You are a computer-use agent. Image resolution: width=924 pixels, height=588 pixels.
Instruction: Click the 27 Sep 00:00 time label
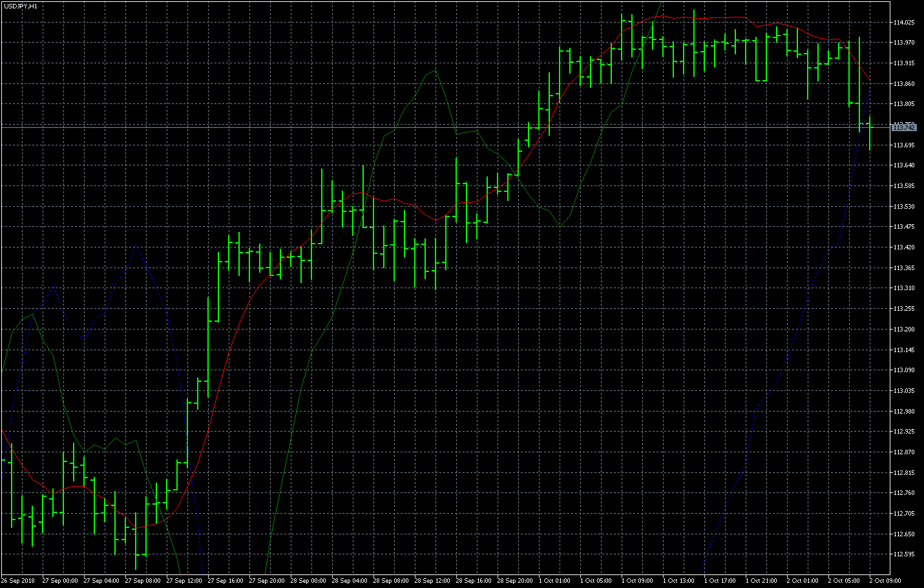pyautogui.click(x=60, y=581)
